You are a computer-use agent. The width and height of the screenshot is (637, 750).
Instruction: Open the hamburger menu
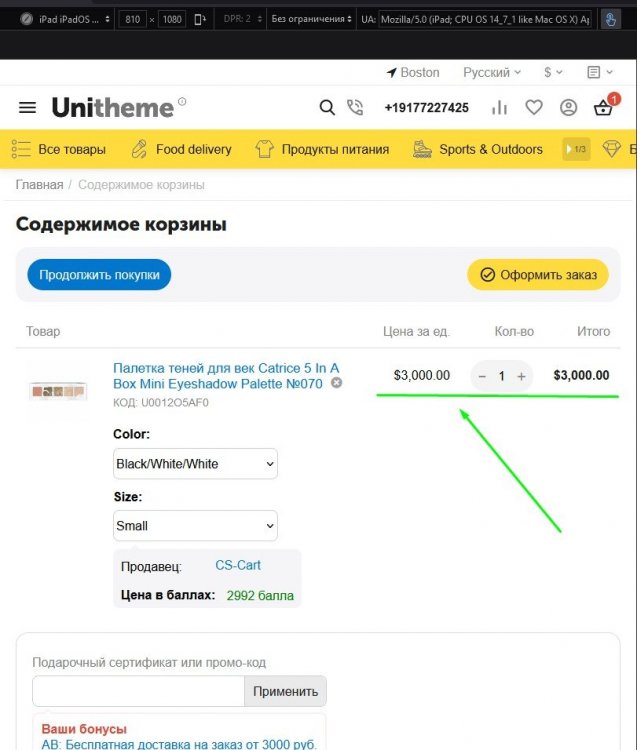(x=27, y=108)
